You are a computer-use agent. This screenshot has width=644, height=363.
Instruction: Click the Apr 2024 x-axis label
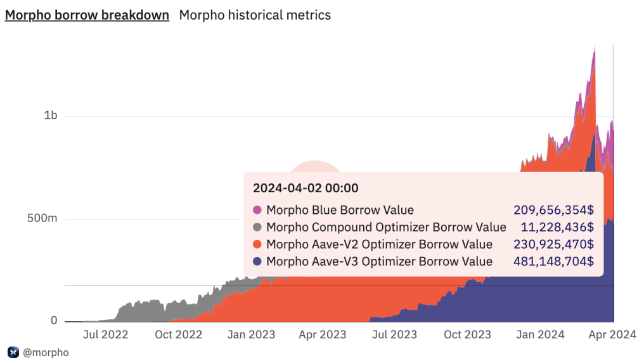click(614, 334)
